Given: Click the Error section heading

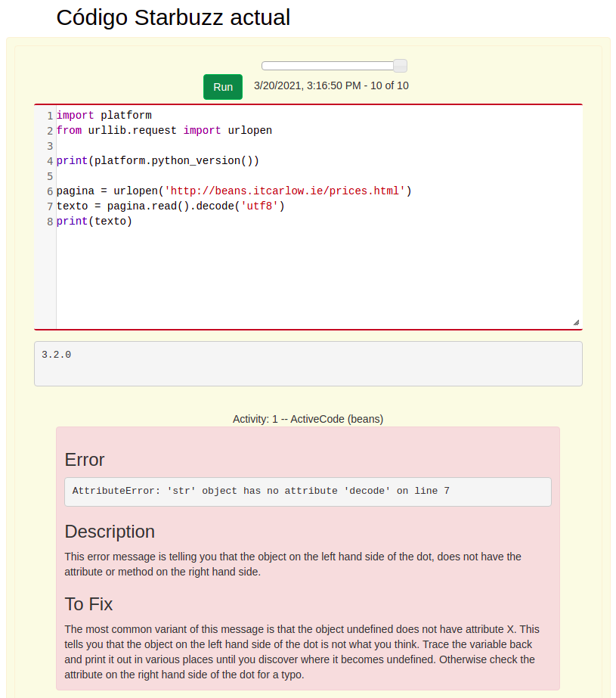Looking at the screenshot, I should (x=84, y=460).
